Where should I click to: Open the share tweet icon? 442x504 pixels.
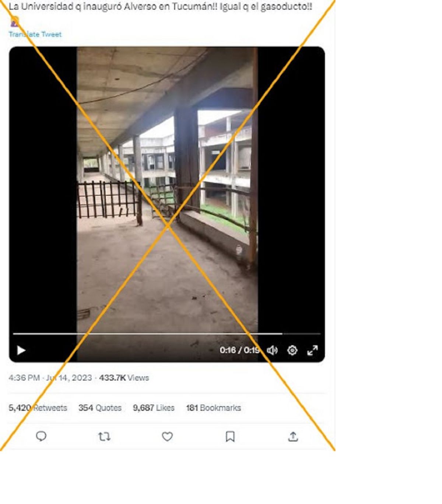pos(293,437)
